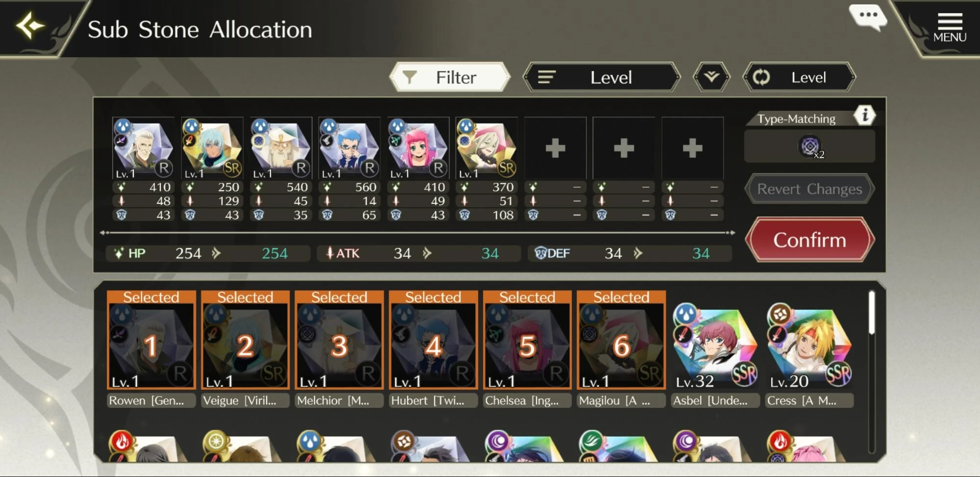Open the Filter options
This screenshot has height=477, width=980.
click(x=450, y=77)
